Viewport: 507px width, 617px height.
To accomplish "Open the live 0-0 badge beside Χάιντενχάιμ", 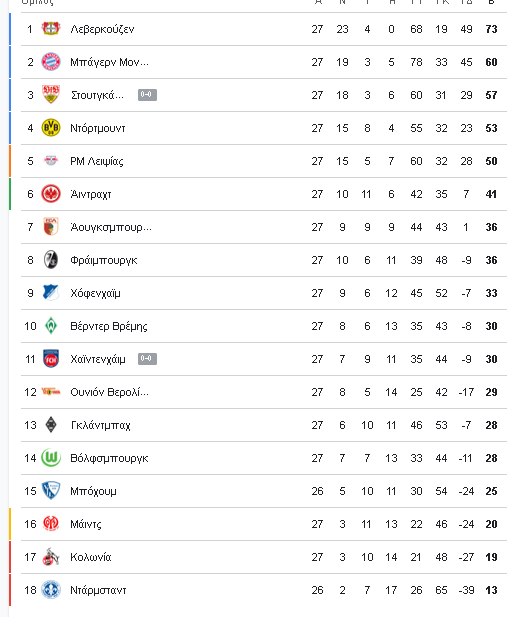I will tap(147, 359).
